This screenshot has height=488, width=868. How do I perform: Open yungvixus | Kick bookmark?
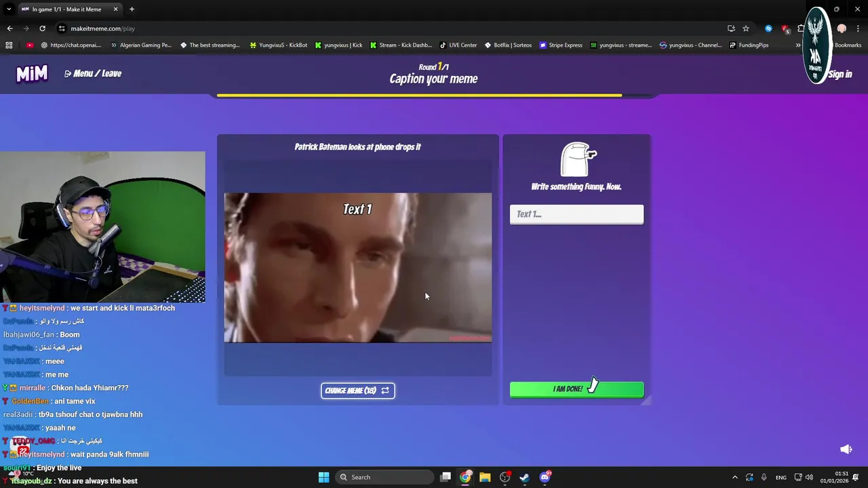[338, 45]
